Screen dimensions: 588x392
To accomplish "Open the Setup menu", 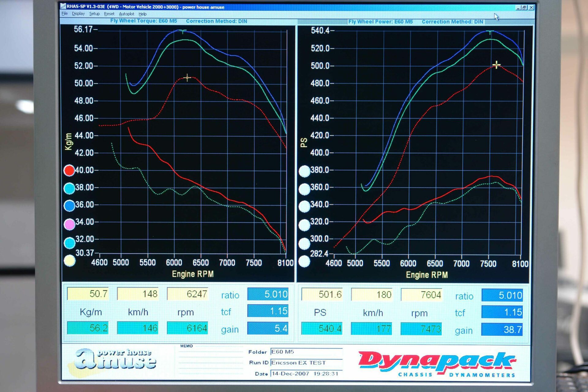I will (94, 14).
